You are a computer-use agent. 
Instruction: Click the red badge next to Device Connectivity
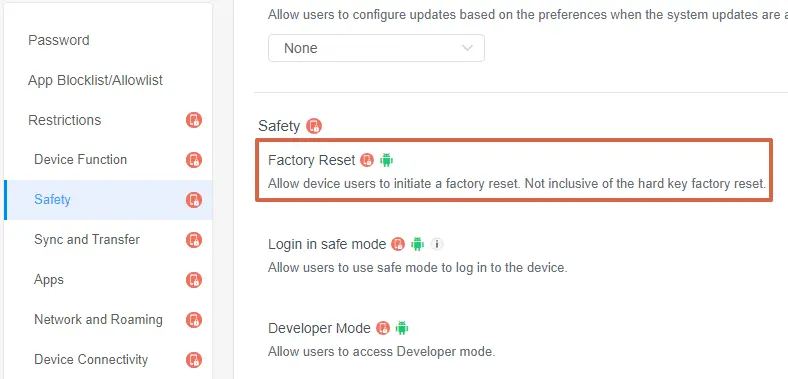pyautogui.click(x=194, y=360)
